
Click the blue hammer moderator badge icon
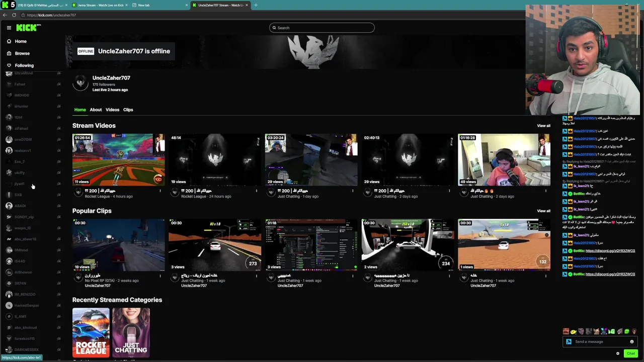pos(569,342)
